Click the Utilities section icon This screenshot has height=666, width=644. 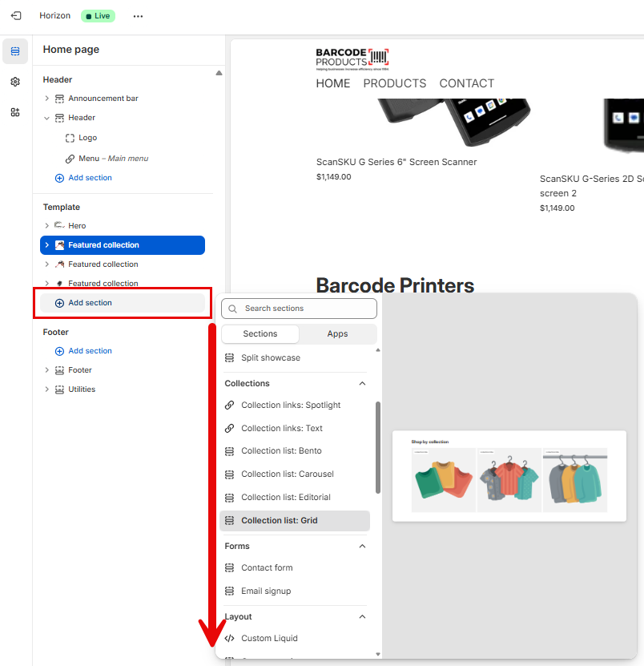point(59,390)
